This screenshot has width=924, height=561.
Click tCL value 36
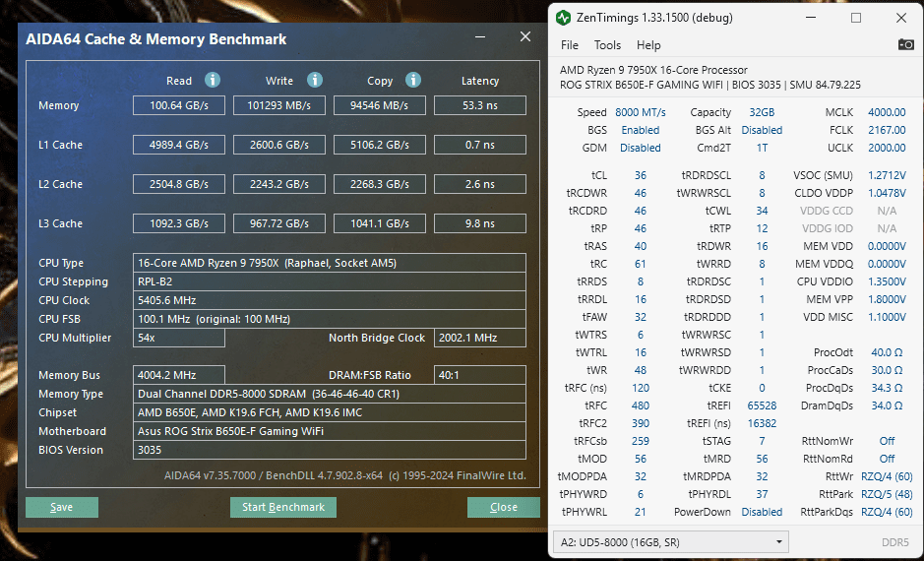pyautogui.click(x=641, y=175)
